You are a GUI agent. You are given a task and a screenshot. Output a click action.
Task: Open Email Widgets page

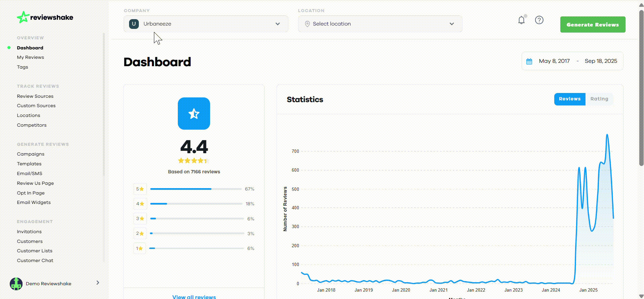[34, 202]
